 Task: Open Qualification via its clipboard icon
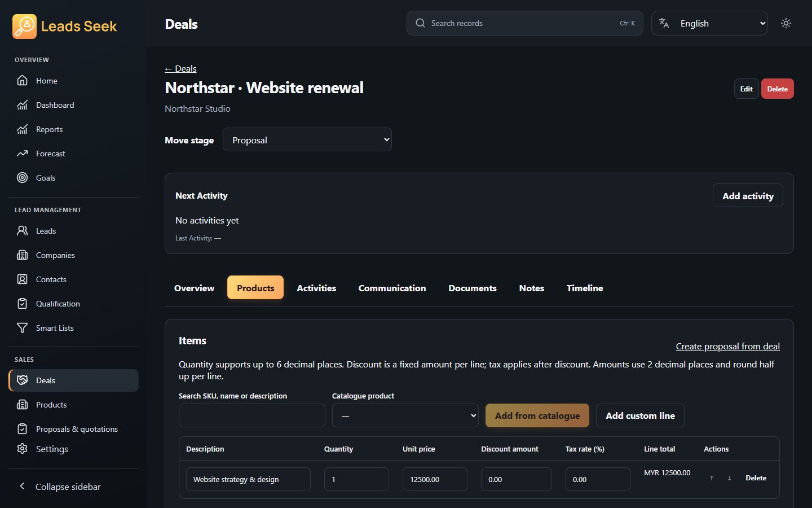point(22,304)
